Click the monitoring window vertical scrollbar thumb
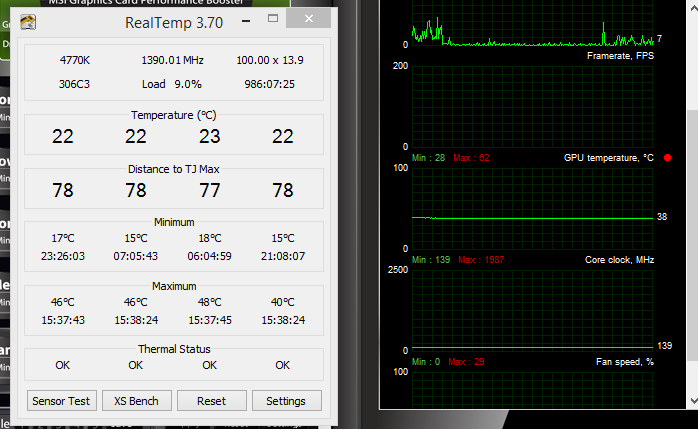The image size is (698, 429). pos(693,236)
